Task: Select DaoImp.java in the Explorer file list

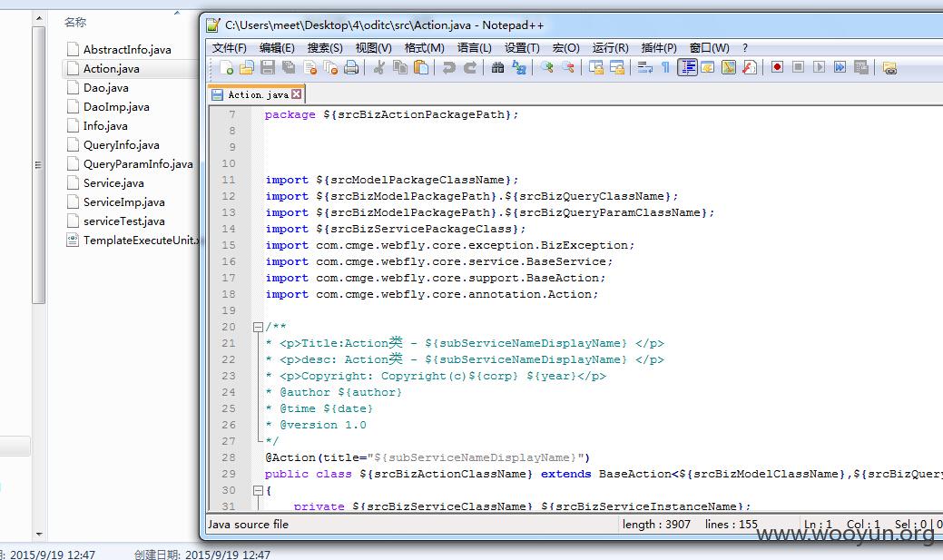Action: click(116, 107)
